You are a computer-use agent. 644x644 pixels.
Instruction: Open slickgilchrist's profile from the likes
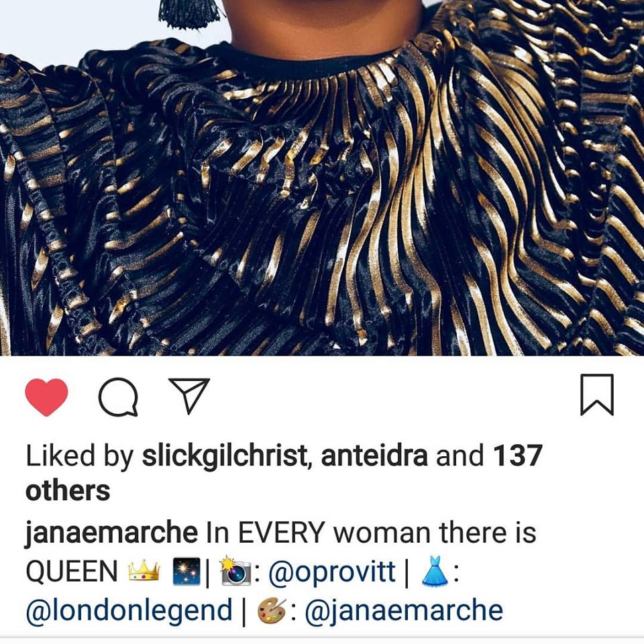tap(224, 455)
